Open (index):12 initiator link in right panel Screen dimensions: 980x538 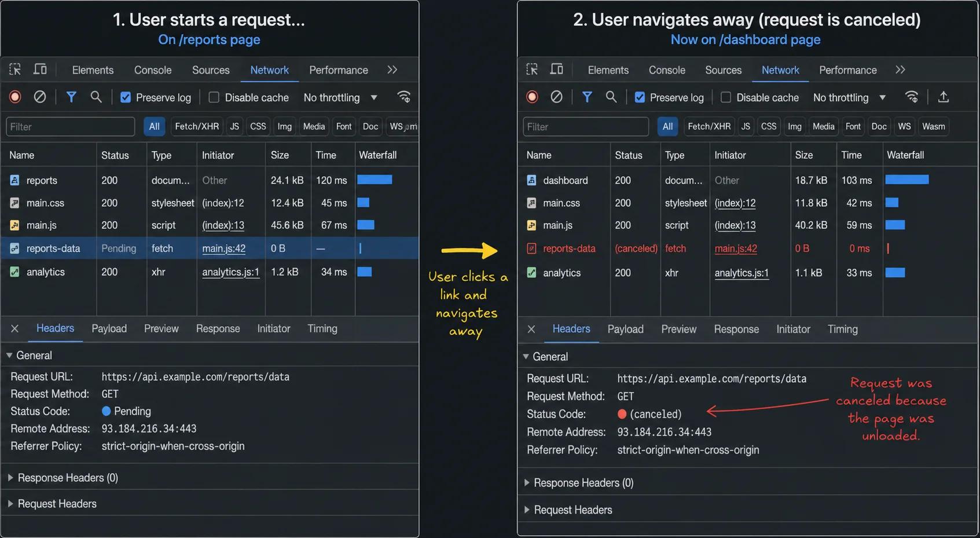(735, 203)
